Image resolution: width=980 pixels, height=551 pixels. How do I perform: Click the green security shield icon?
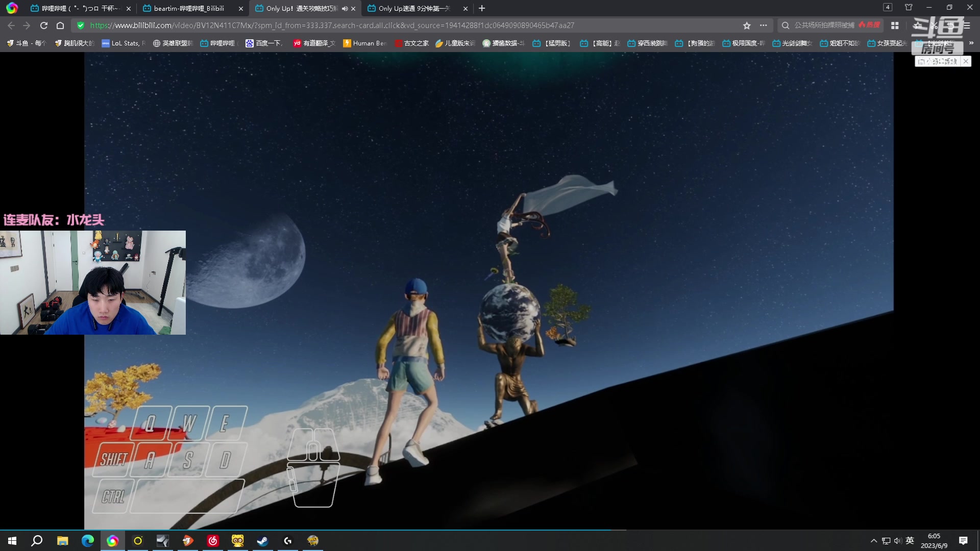[x=80, y=26]
